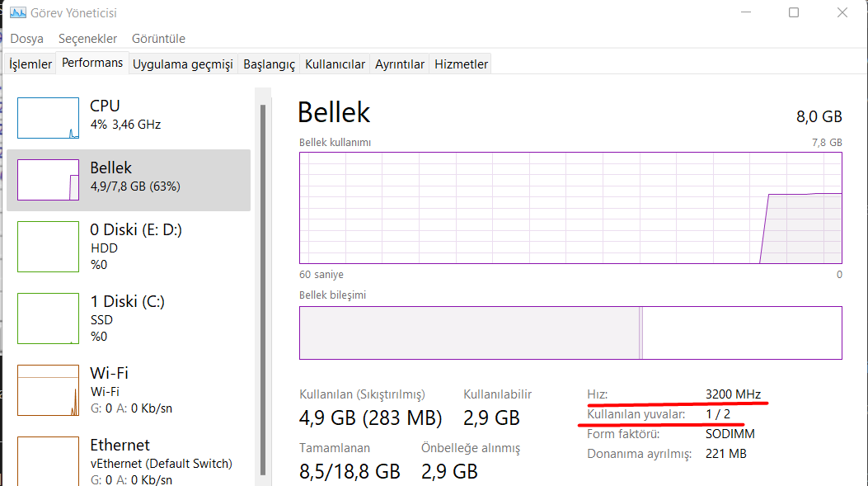The height and width of the screenshot is (486, 868).
Task: Open the Kullanıcılar tab
Action: pos(335,64)
